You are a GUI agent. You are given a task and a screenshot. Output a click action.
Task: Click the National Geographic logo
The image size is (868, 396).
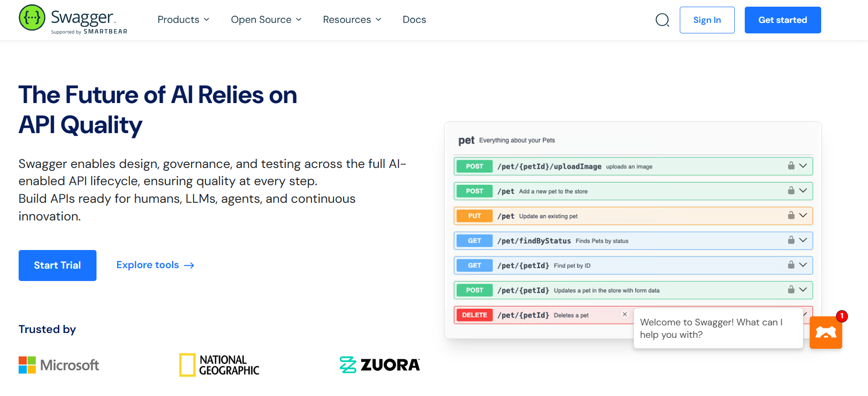[x=219, y=365]
